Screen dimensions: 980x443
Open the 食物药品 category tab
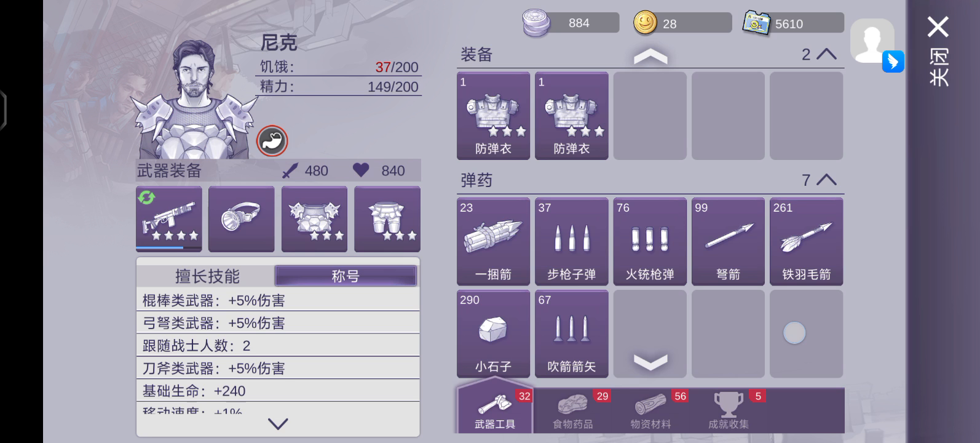572,410
